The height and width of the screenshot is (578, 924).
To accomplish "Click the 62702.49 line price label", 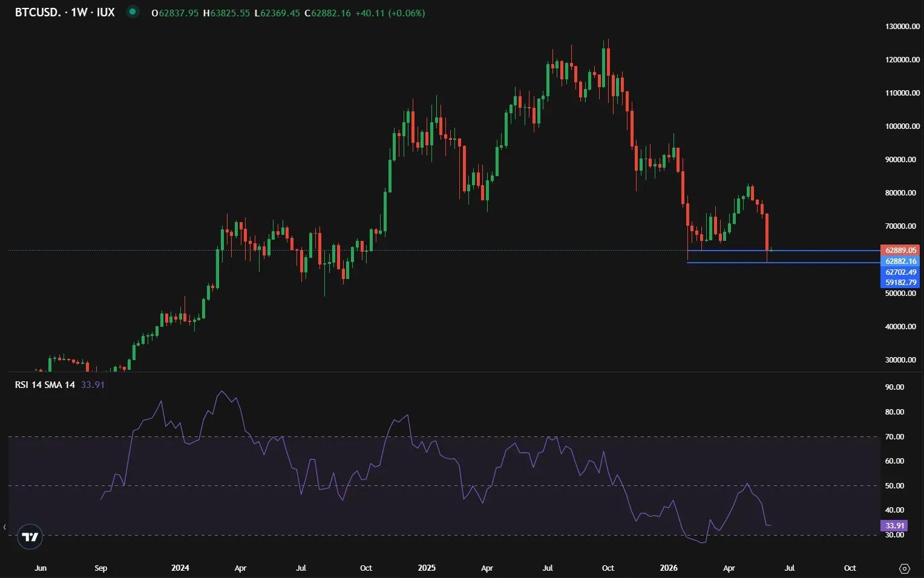I will click(900, 272).
